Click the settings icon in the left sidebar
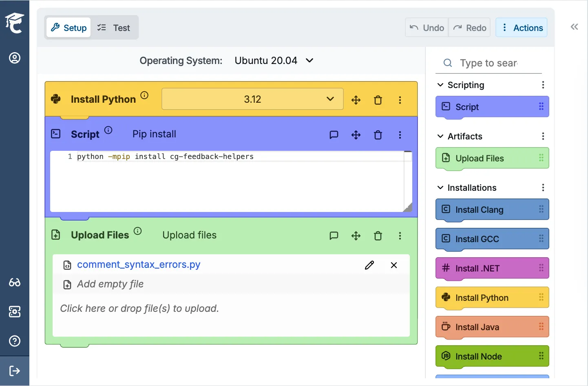Viewport: 588px width, 386px height. [15, 312]
